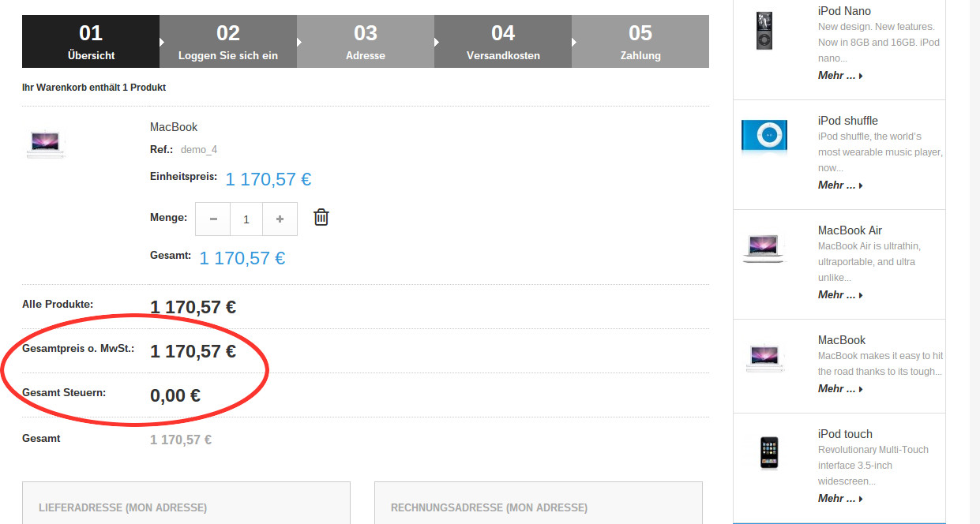The image size is (980, 524).
Task: Click the Lieferadresse (Mon adresse) heading
Action: point(122,508)
